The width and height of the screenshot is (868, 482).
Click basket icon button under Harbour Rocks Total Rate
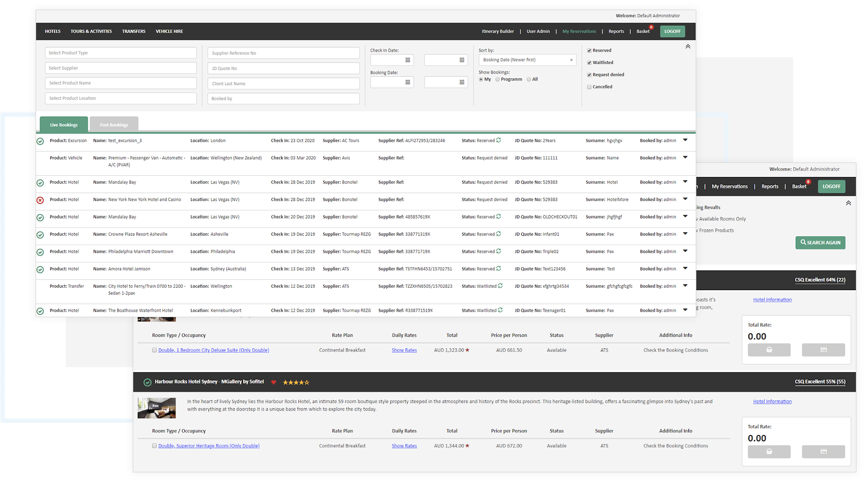(x=769, y=452)
